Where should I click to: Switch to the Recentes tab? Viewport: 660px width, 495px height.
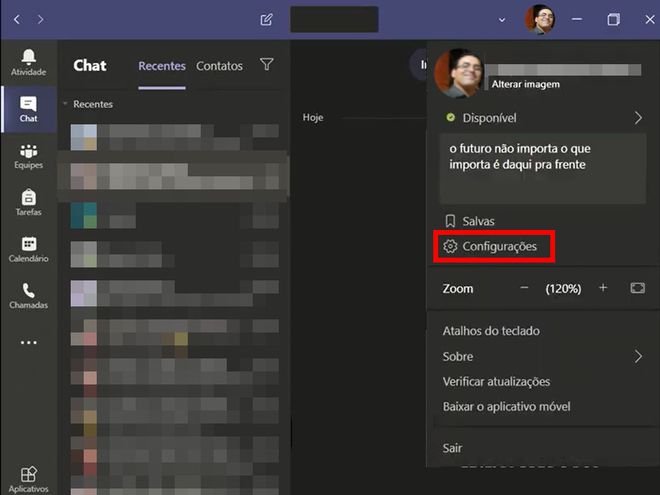point(162,66)
